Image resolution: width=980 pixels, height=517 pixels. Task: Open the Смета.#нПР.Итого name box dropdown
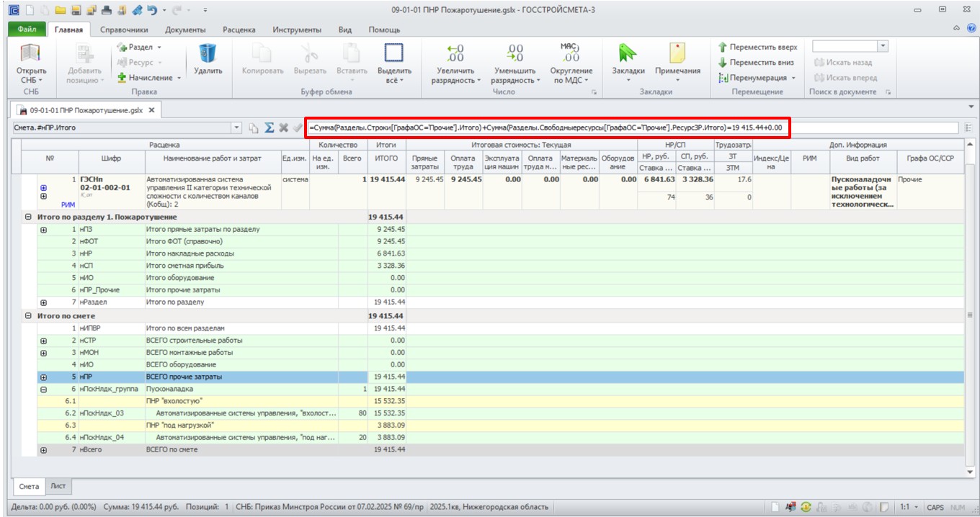tap(238, 128)
